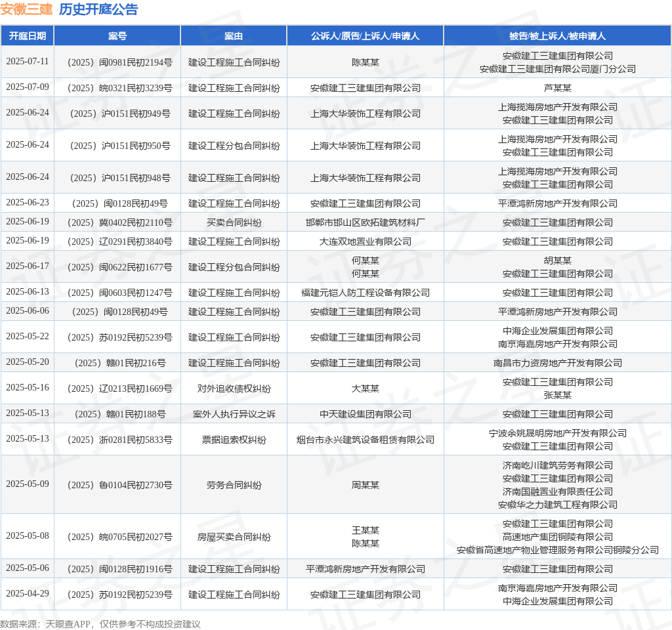672x630 pixels.
Task: Click plaintiff '周某某'
Action: coord(365,486)
